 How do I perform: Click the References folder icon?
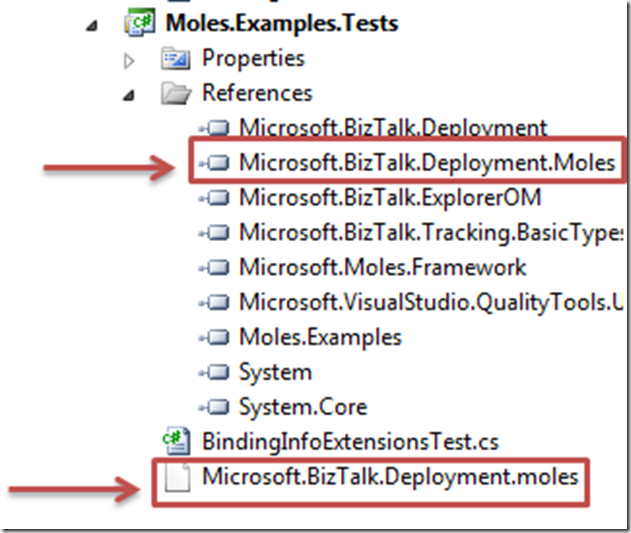176,93
